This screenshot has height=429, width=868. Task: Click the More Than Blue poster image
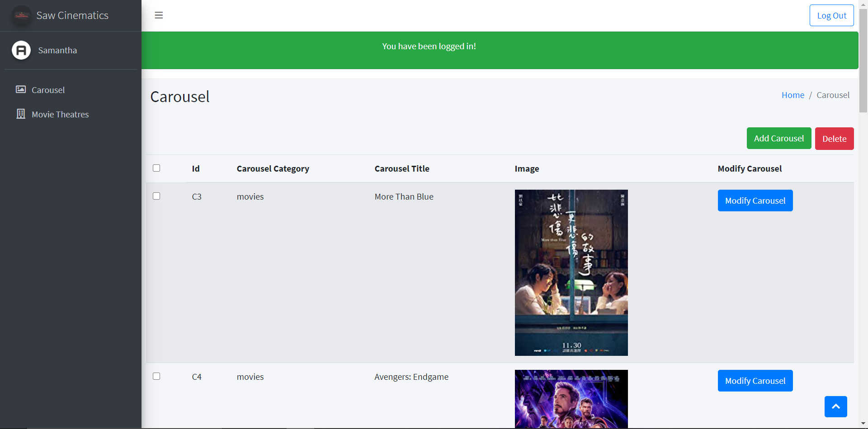(571, 273)
